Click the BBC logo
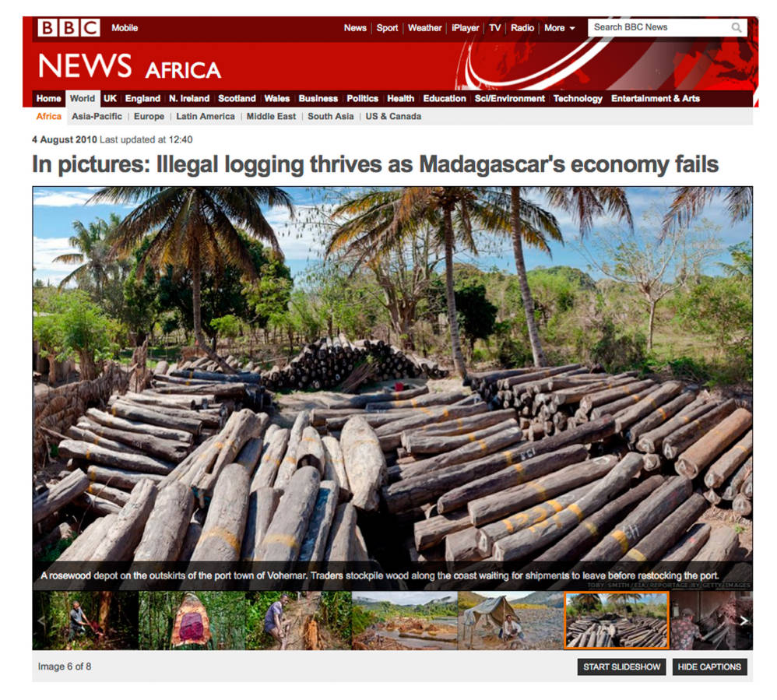Screen dimensions: 777x700 [69, 28]
